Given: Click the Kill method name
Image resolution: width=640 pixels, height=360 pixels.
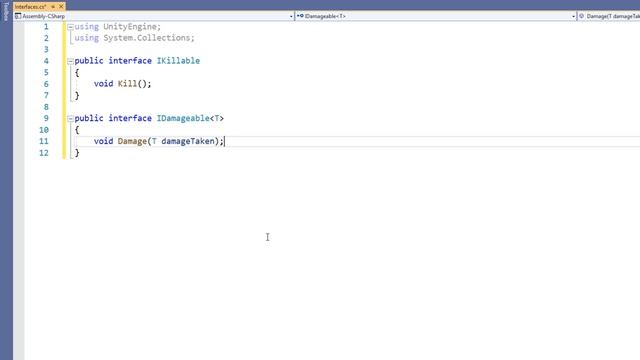Looking at the screenshot, I should (127, 84).
